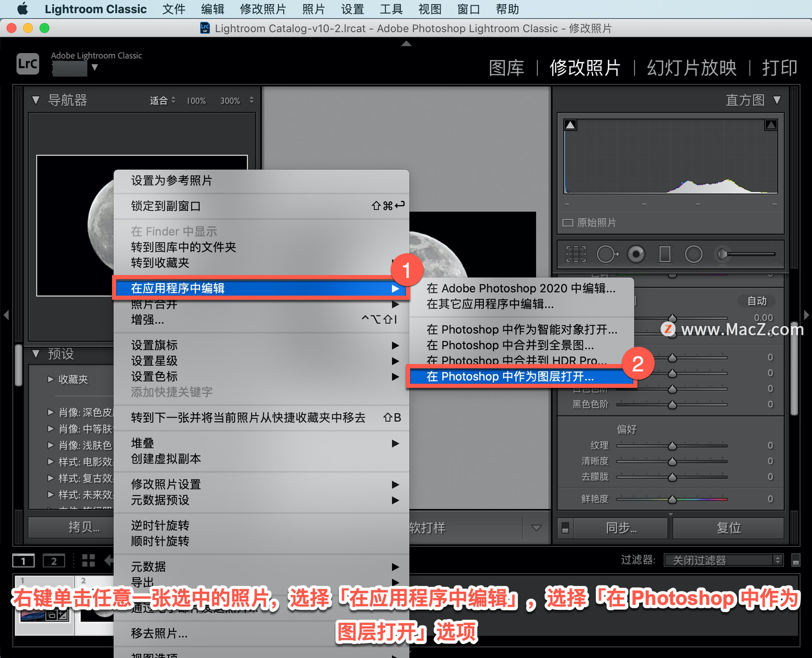Select the Crop Overlay tool icon
812x658 pixels.
click(x=576, y=254)
